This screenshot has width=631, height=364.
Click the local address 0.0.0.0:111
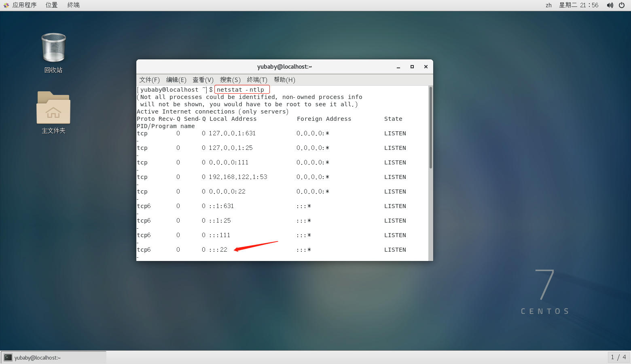[229, 162]
